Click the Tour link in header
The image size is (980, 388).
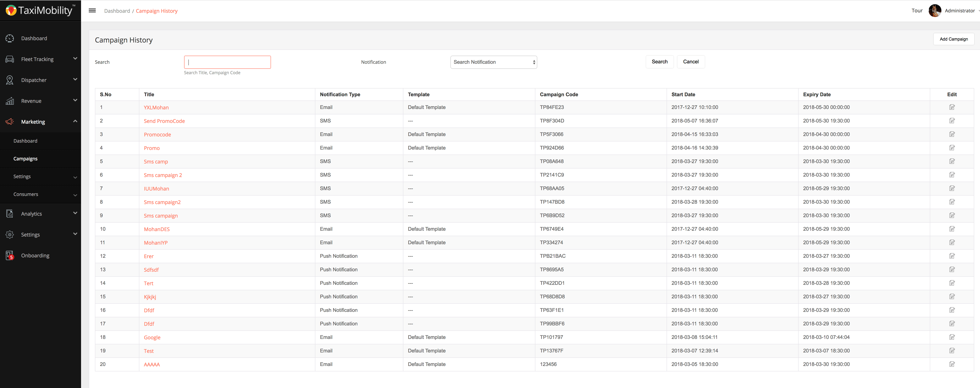pyautogui.click(x=917, y=11)
